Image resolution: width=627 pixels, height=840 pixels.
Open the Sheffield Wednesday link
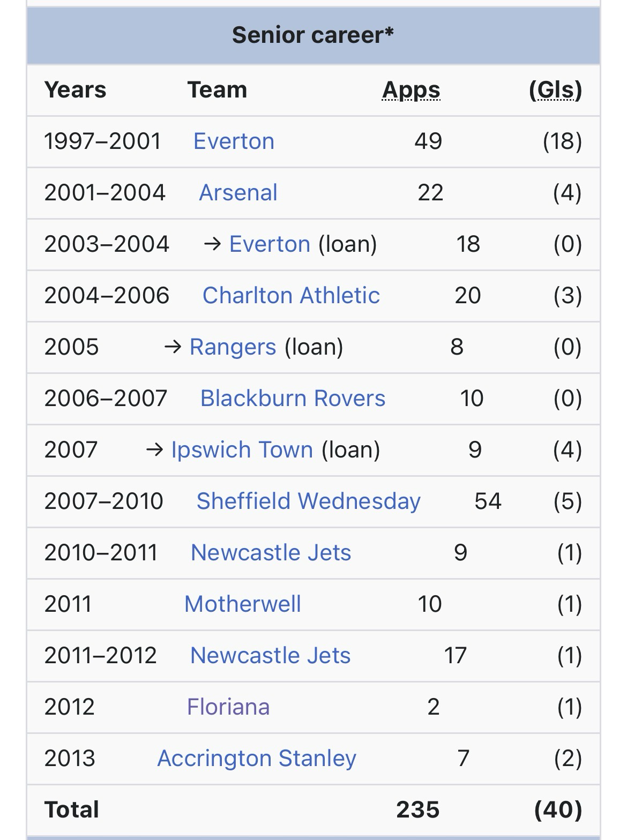click(308, 501)
